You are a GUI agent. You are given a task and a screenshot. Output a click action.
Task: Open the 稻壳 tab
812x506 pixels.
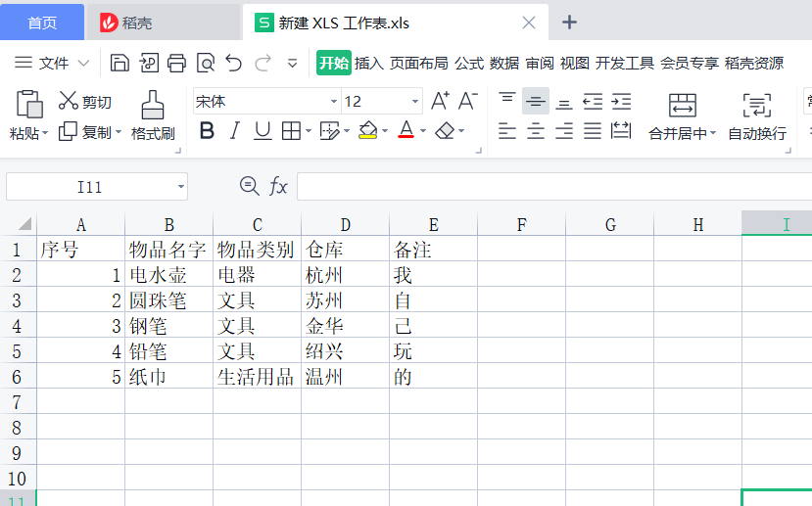[164, 23]
